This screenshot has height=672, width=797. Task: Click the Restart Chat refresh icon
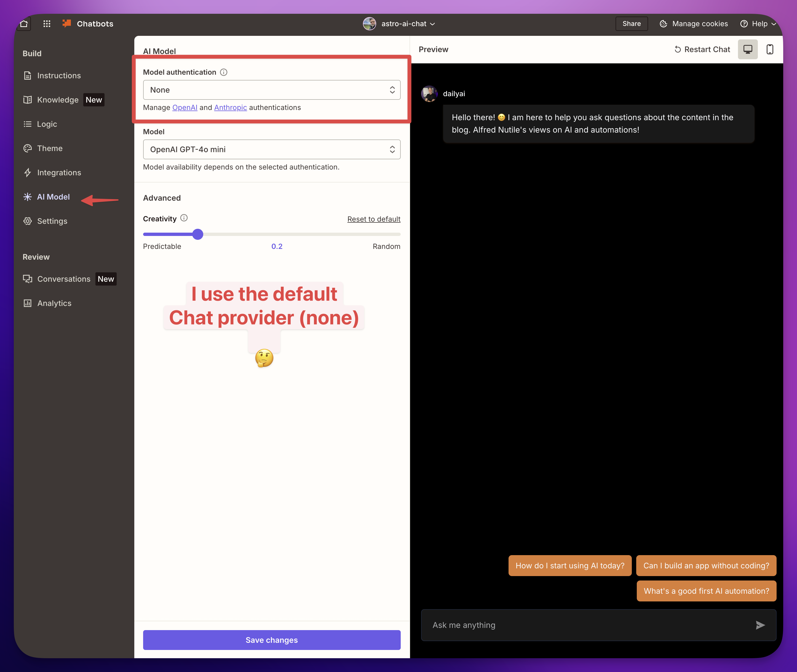677,50
